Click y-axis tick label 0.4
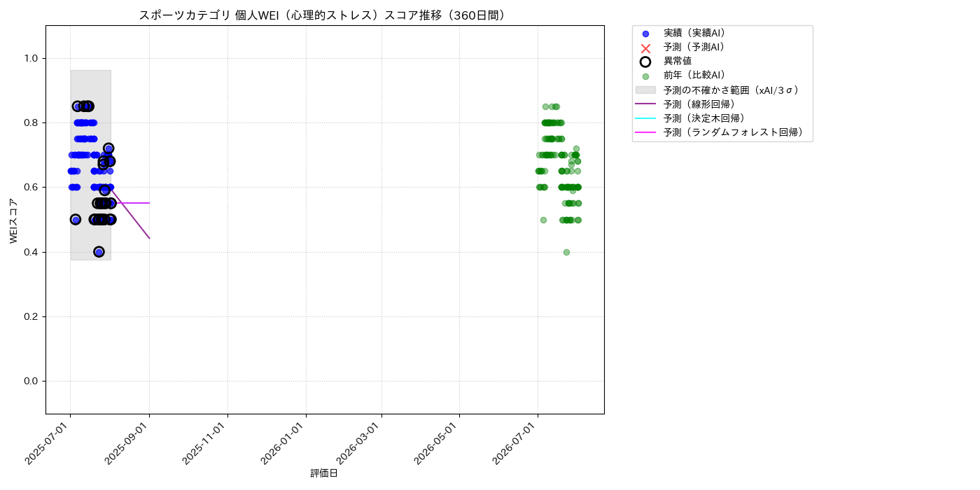Screen dimensions: 980x490 [31, 252]
